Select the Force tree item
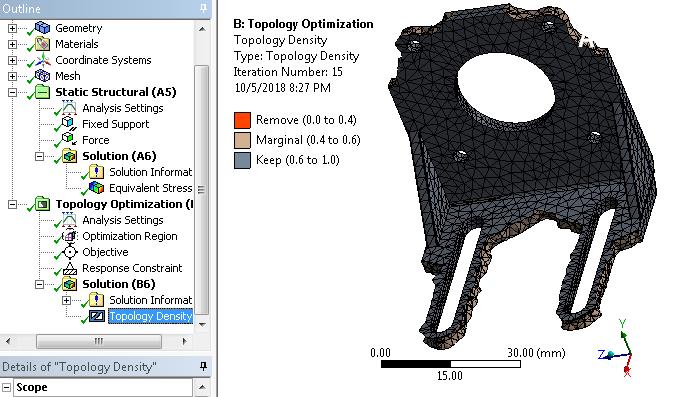Screen dimensions: 677x397 [x=96, y=140]
